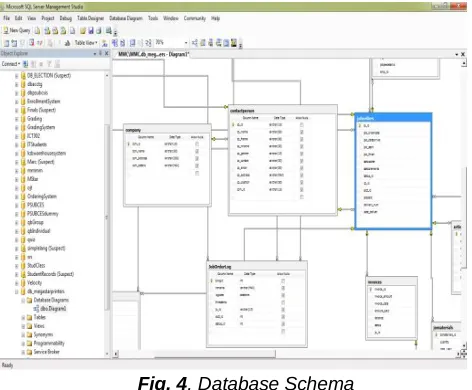The image size is (472, 390).
Task: Toggle Allow Nulls in JobOrderLog table's second row
Action: coord(283,288)
